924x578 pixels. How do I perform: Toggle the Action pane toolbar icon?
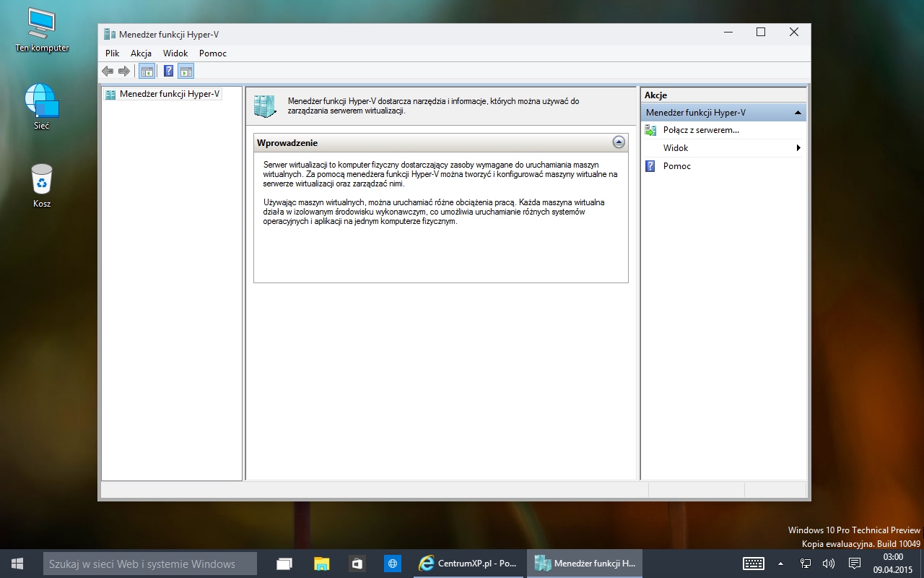[186, 71]
